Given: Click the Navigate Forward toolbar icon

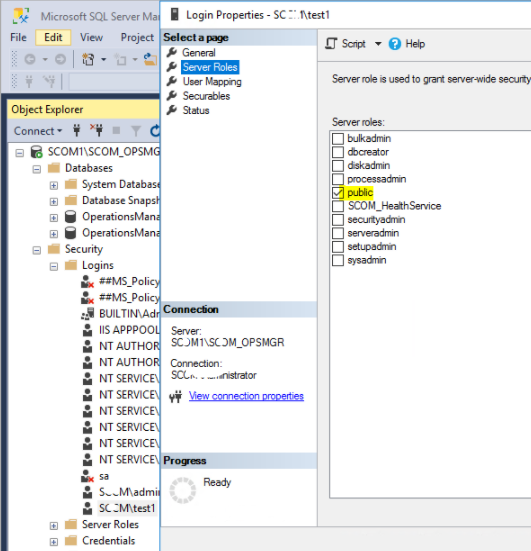Looking at the screenshot, I should coord(60,59).
